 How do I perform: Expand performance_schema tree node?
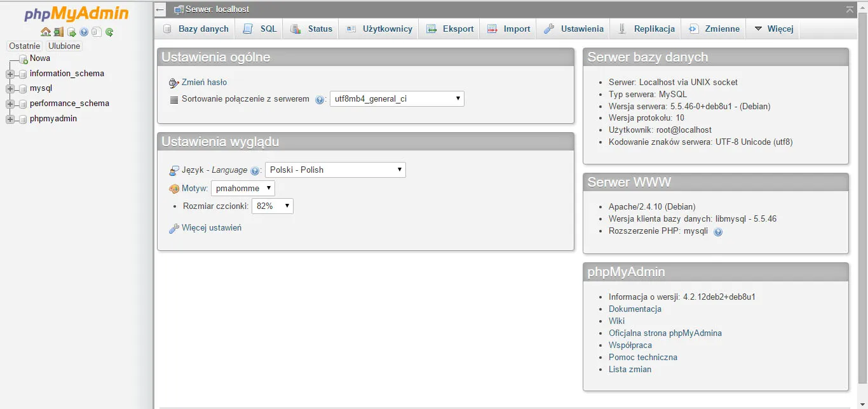pyautogui.click(x=10, y=104)
